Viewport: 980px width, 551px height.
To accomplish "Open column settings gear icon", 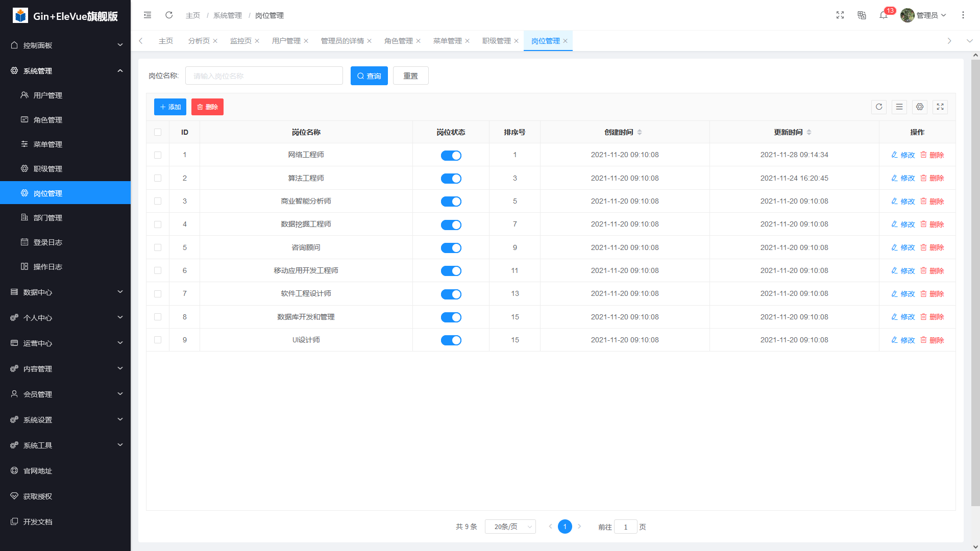I will point(920,107).
